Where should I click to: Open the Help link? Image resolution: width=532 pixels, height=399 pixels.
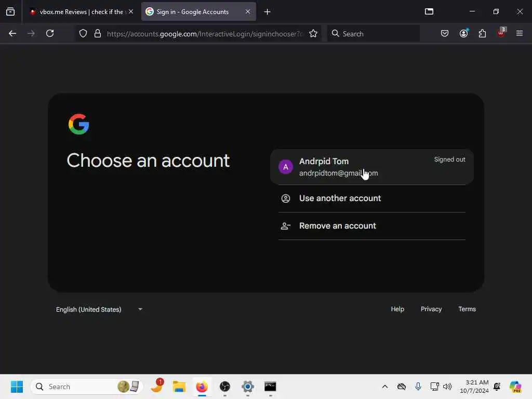click(397, 309)
